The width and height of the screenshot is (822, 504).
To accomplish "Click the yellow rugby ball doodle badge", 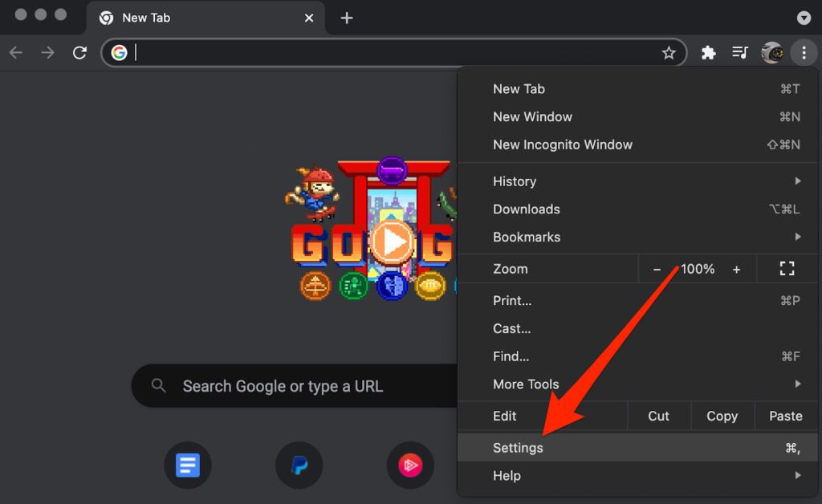I will tap(430, 286).
